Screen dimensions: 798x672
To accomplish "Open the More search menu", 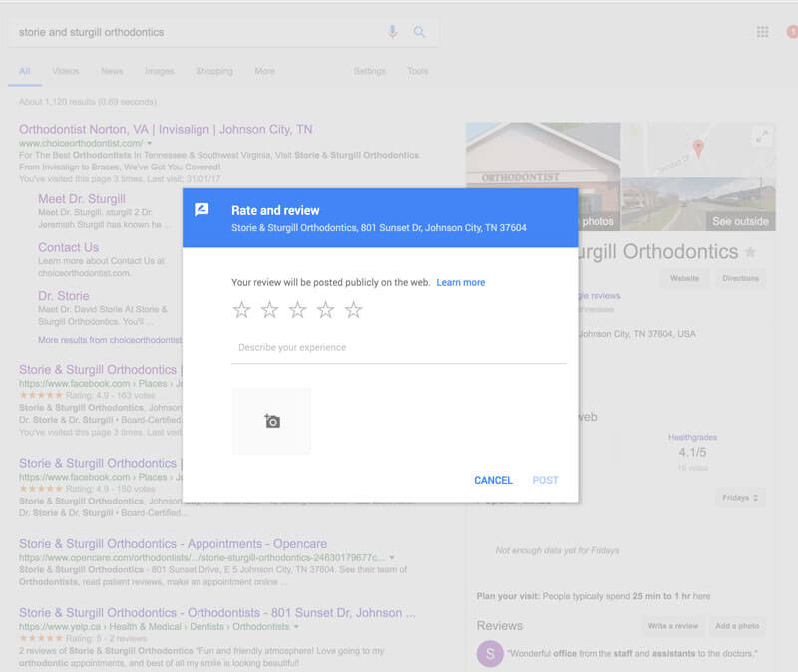I will coord(264,71).
